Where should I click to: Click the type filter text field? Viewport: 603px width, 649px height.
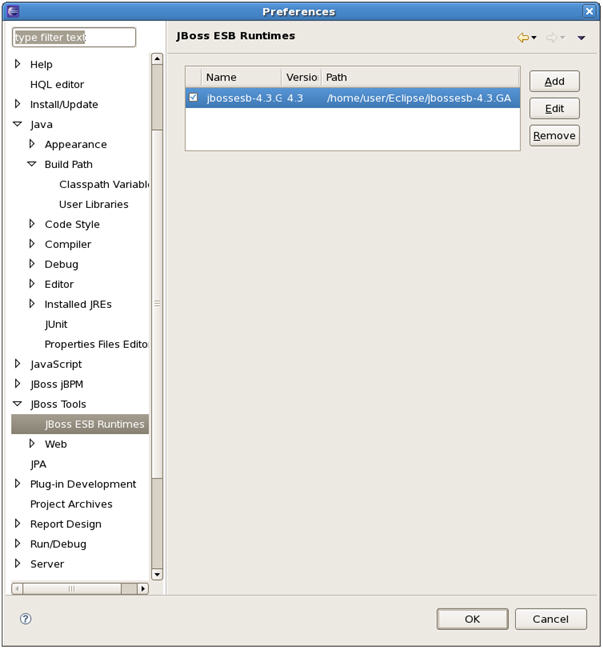point(74,38)
